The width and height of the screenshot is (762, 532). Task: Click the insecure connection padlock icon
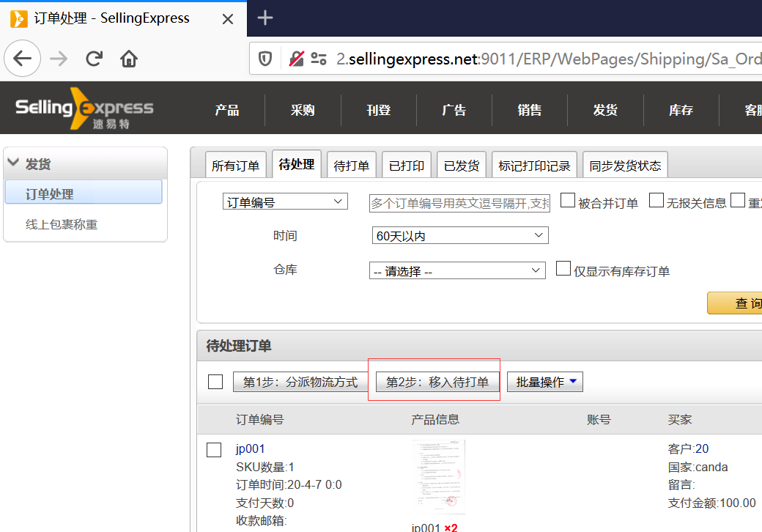(x=296, y=59)
